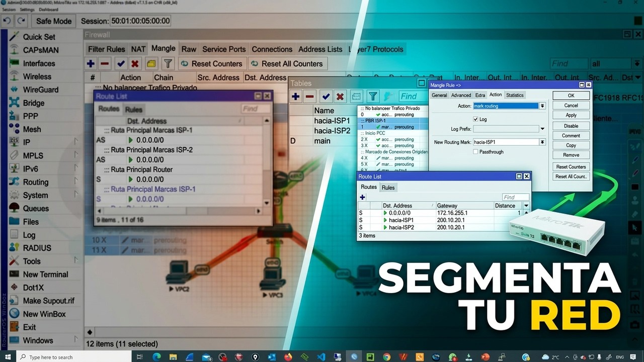Click blue checkmark in Tables window toolbar

click(x=326, y=97)
